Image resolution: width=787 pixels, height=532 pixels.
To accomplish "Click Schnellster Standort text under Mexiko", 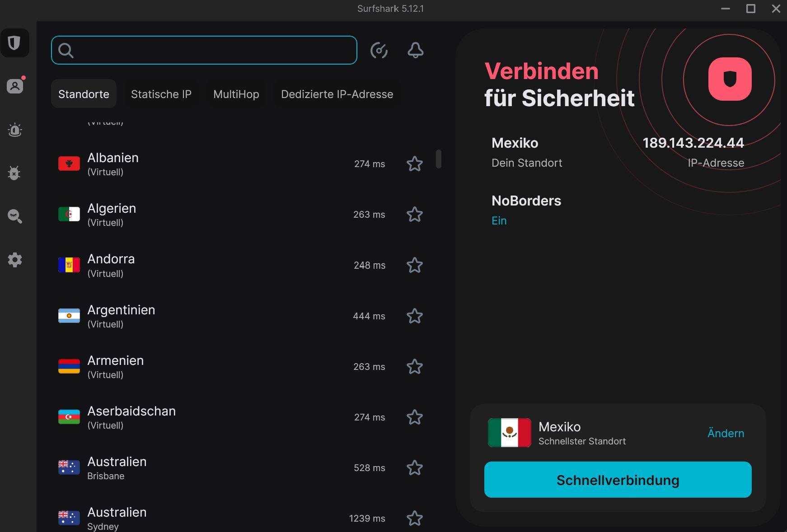I will click(x=582, y=441).
